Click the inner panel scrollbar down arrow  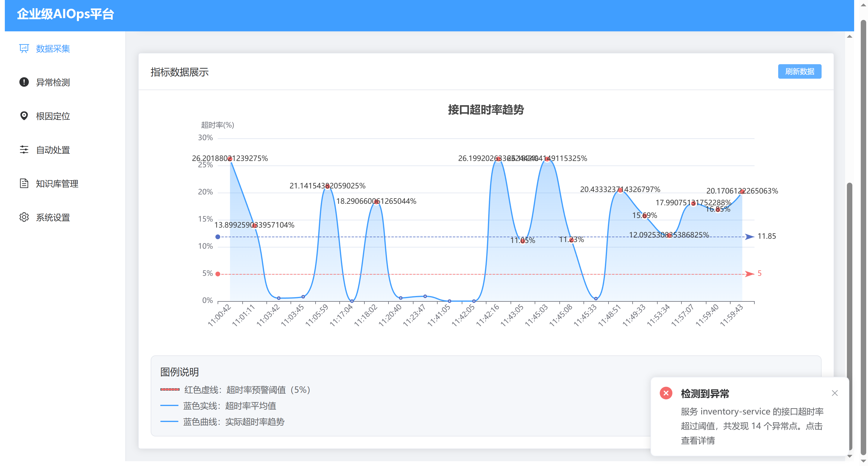coord(850,456)
